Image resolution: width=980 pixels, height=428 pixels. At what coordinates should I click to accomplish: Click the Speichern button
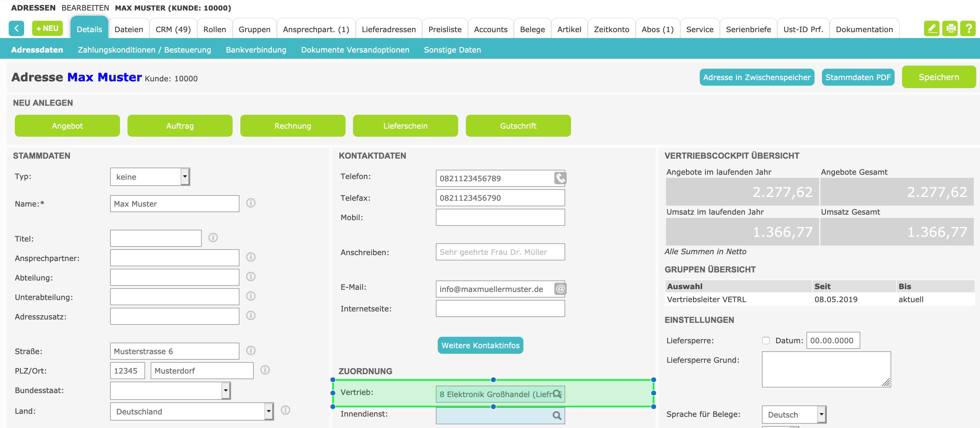pos(939,77)
